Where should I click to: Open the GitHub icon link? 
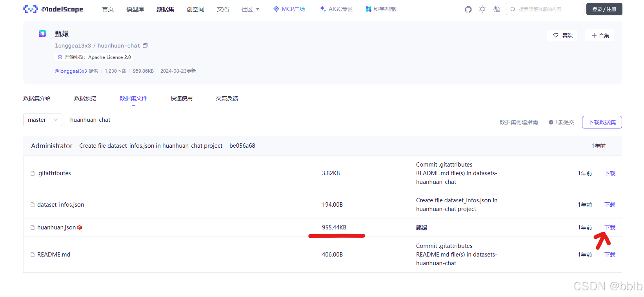pos(468,9)
